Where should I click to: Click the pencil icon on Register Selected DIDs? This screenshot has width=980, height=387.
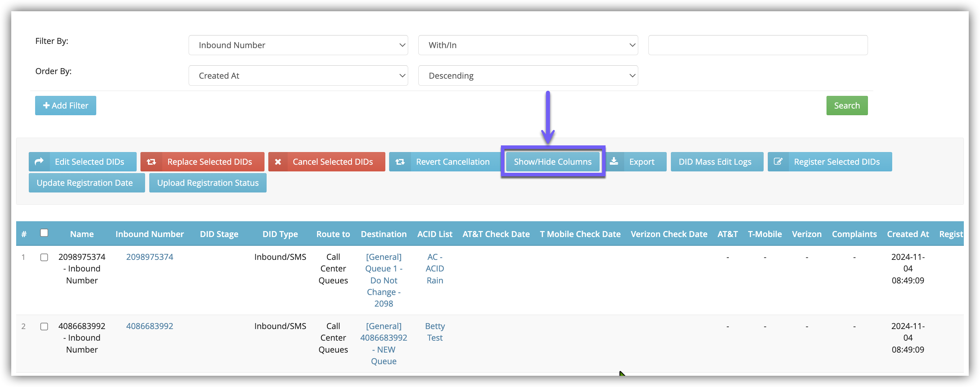(778, 162)
